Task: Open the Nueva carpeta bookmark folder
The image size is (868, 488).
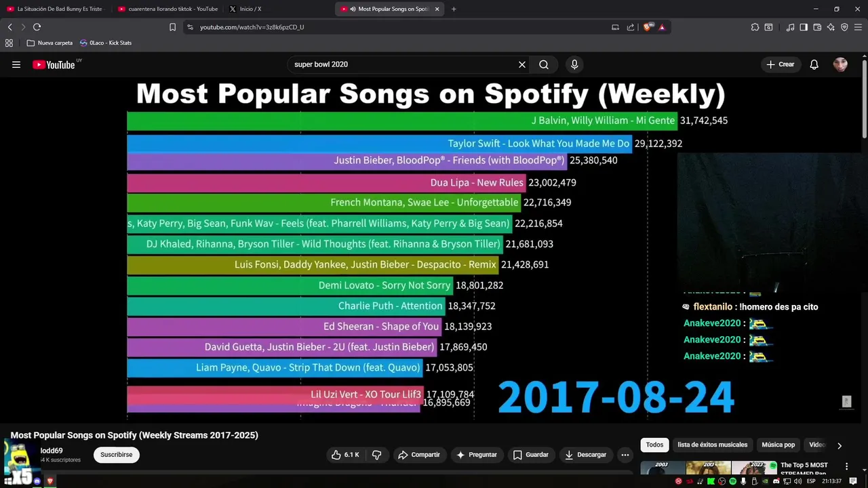Action: coord(50,43)
